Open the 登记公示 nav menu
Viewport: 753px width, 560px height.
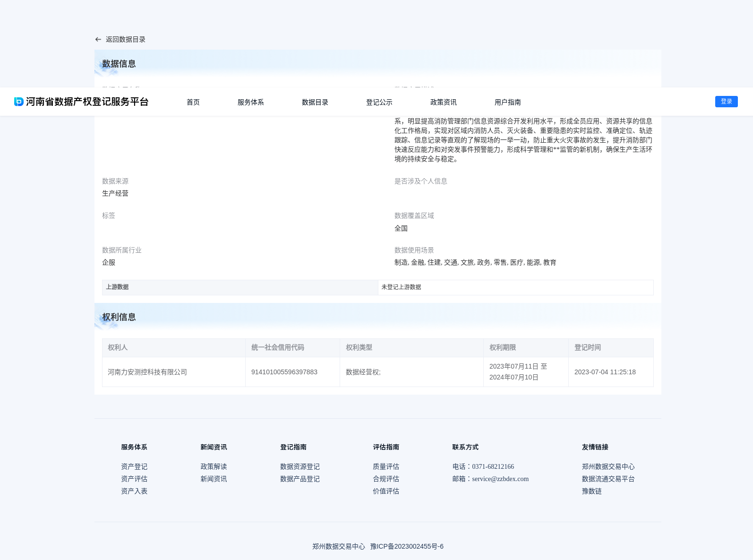(x=379, y=102)
